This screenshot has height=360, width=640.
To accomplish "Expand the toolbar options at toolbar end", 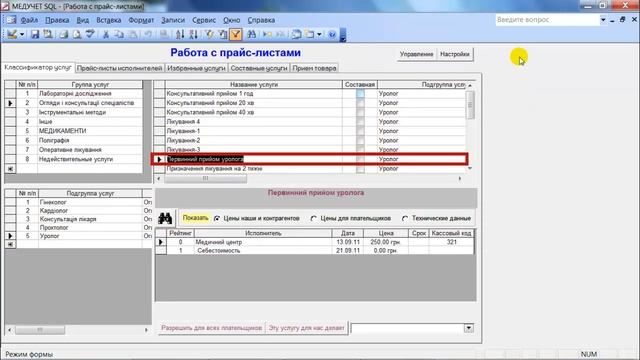I will tap(343, 35).
